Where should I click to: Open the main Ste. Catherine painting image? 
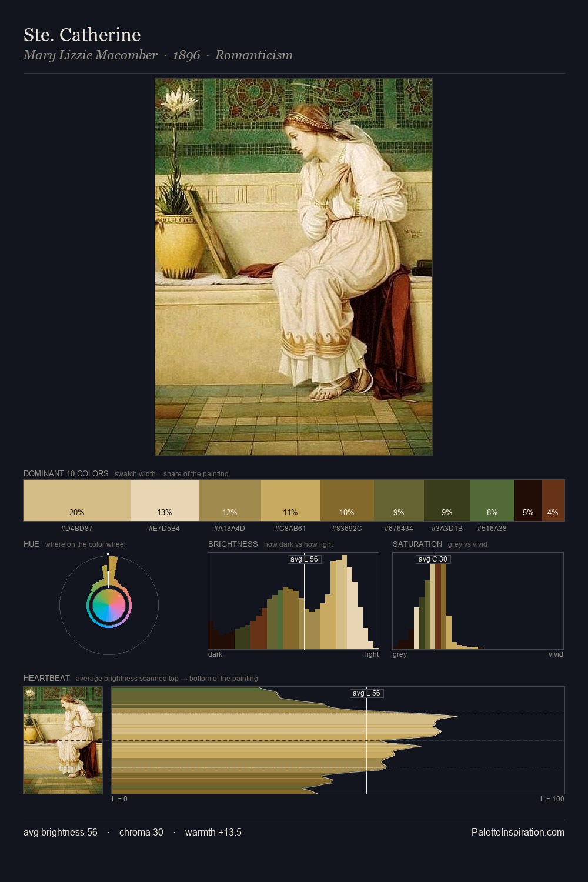pos(293,267)
